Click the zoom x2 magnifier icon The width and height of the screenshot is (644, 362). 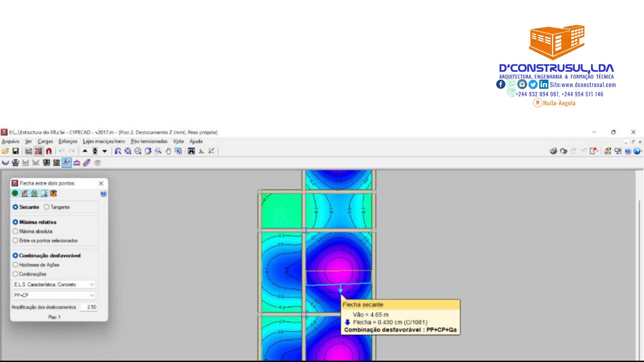point(138,151)
